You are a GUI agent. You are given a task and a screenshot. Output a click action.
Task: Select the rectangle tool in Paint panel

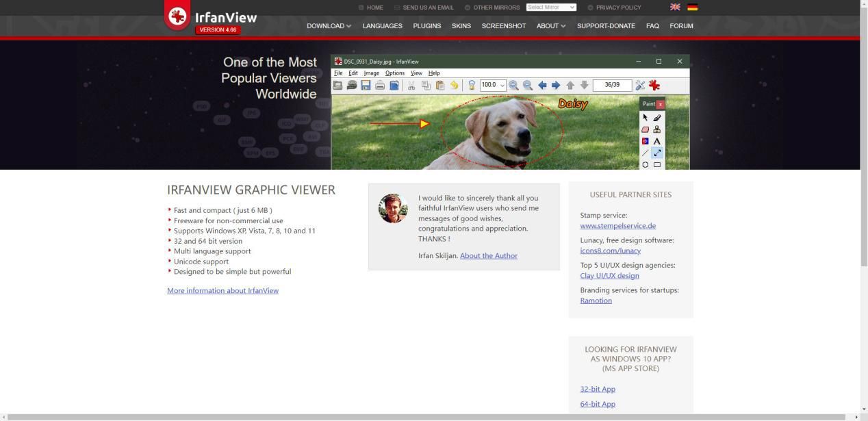click(657, 164)
